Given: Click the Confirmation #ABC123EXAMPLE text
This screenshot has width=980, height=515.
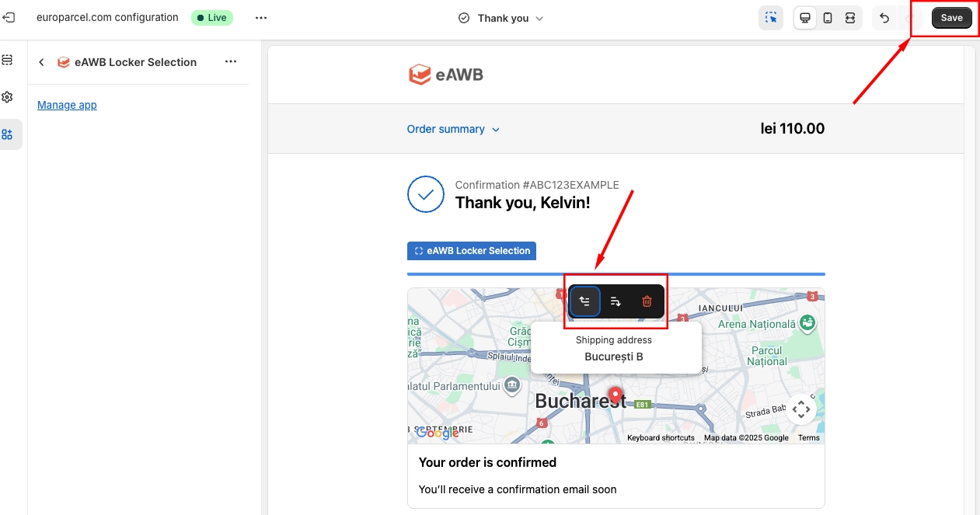Looking at the screenshot, I should (x=537, y=185).
